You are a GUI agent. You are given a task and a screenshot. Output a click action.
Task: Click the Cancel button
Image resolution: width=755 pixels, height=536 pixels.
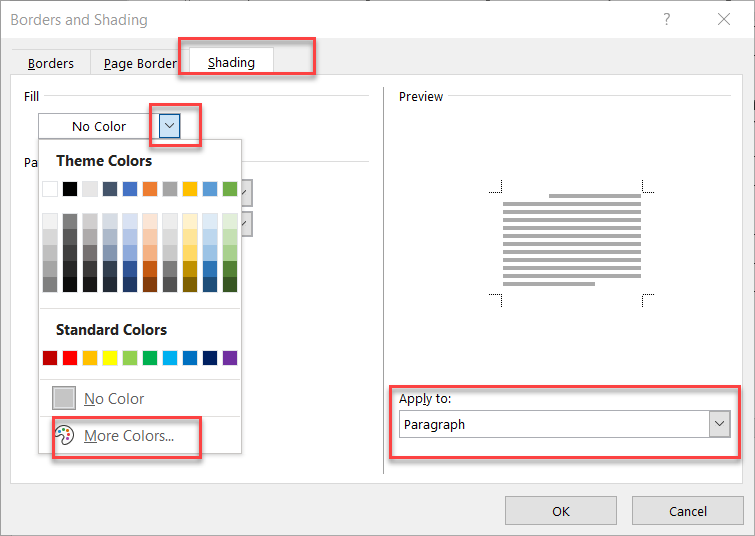688,511
